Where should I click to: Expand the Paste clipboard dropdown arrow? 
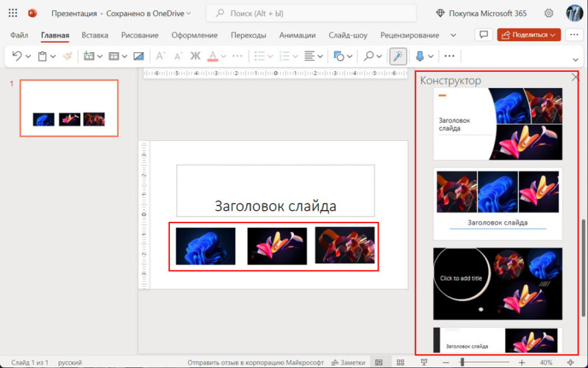[x=53, y=57]
